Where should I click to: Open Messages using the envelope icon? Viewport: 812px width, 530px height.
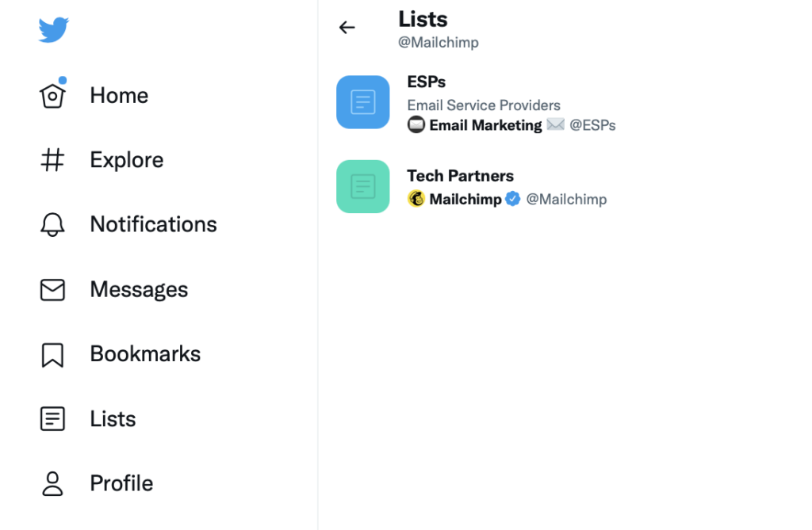coord(52,289)
